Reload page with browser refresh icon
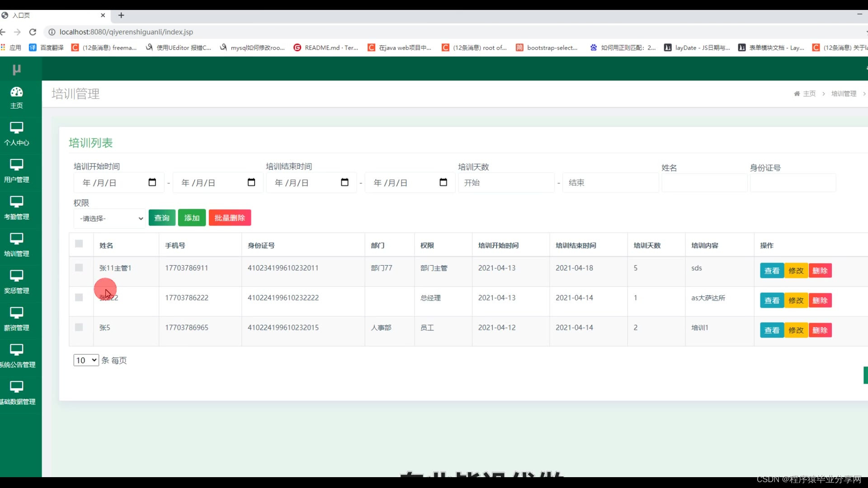 coord(33,32)
